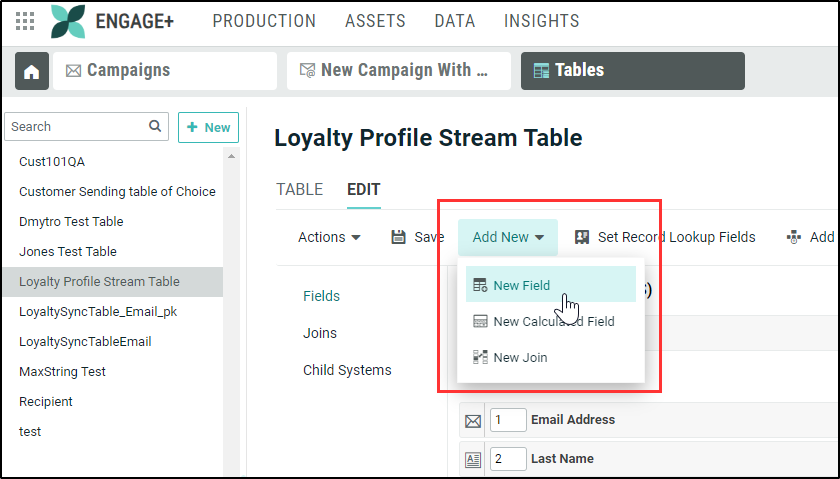Image resolution: width=840 pixels, height=479 pixels.
Task: Choose New Join from the dropdown
Action: (x=520, y=358)
